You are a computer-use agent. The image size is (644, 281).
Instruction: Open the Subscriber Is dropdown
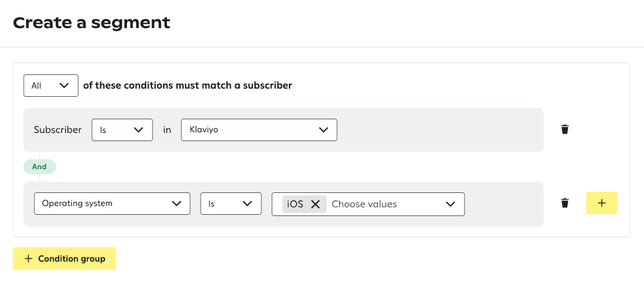[x=122, y=130]
